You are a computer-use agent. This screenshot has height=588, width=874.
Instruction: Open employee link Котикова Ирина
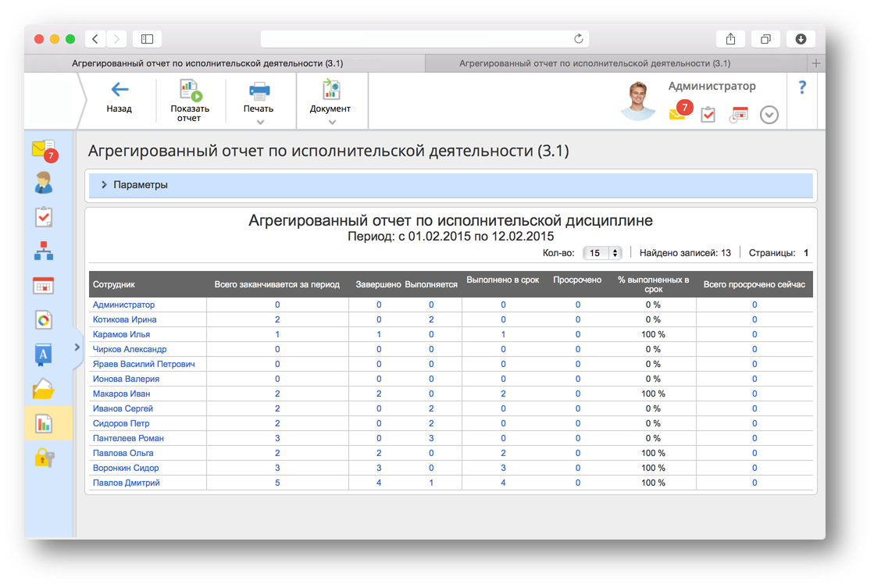coord(124,320)
